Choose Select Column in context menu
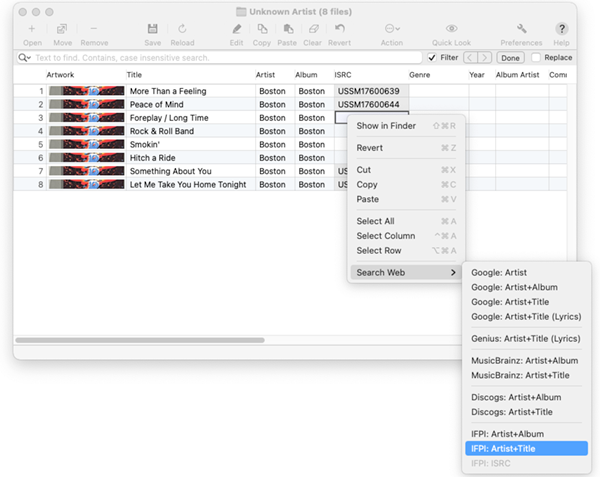This screenshot has height=477, width=600. click(406, 236)
